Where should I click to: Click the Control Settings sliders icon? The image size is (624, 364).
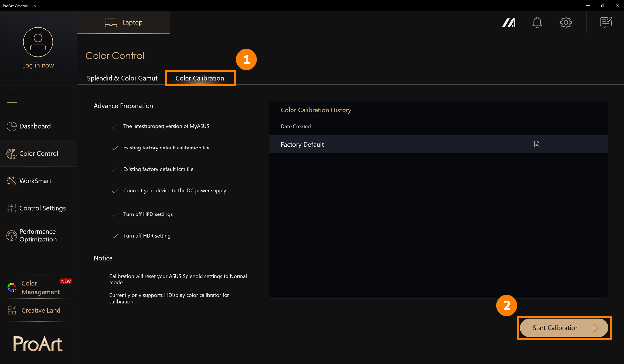point(12,208)
